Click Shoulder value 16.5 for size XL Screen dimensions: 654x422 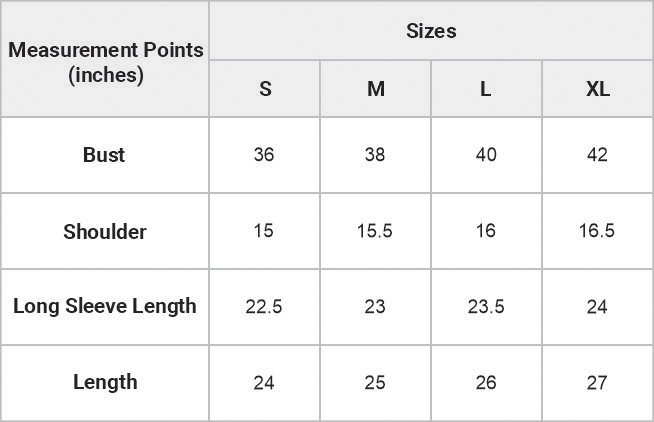click(x=597, y=231)
